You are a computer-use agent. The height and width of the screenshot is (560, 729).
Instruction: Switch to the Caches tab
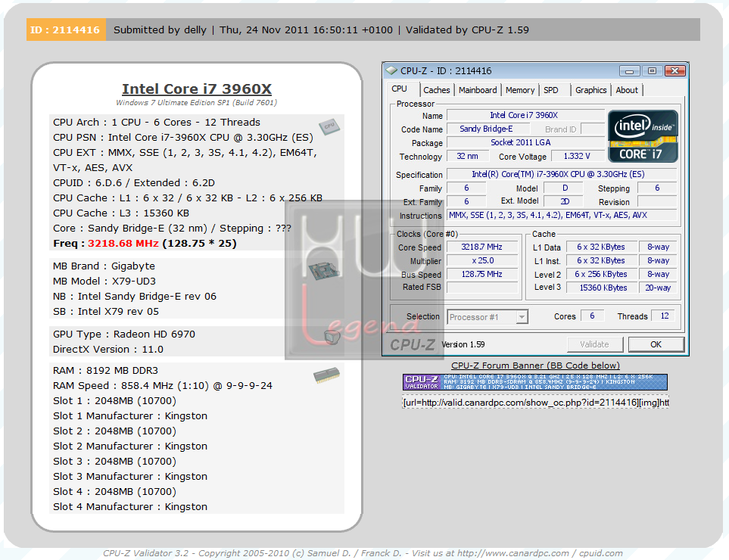(x=437, y=90)
